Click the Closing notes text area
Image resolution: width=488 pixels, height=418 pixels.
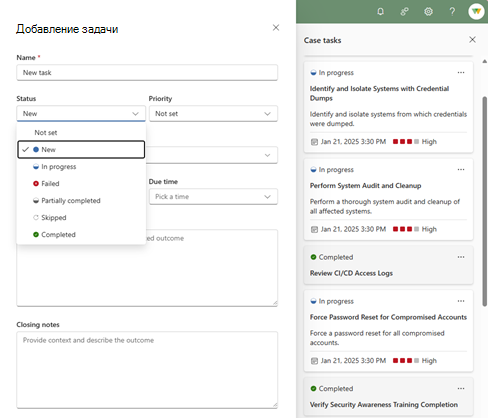point(147,370)
